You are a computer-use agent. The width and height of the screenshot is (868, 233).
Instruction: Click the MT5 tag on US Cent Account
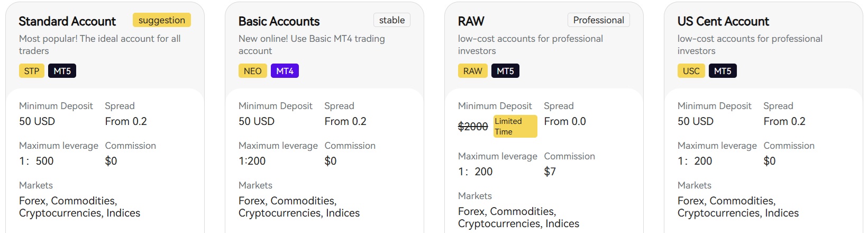723,71
